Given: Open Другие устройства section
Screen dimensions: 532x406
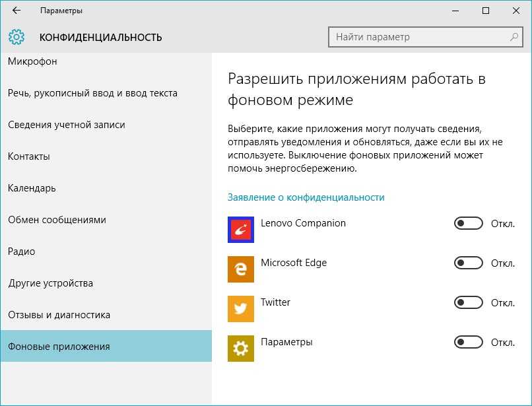Looking at the screenshot, I should (106, 283).
